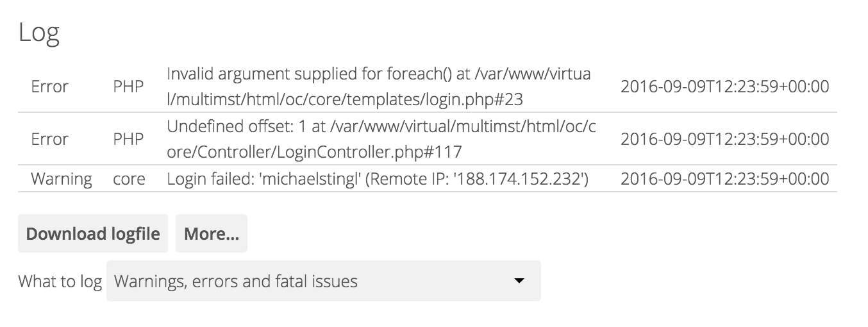Image resolution: width=868 pixels, height=327 pixels.
Task: Click timestamp of the Undefined offset row
Action: pyautogui.click(x=724, y=139)
